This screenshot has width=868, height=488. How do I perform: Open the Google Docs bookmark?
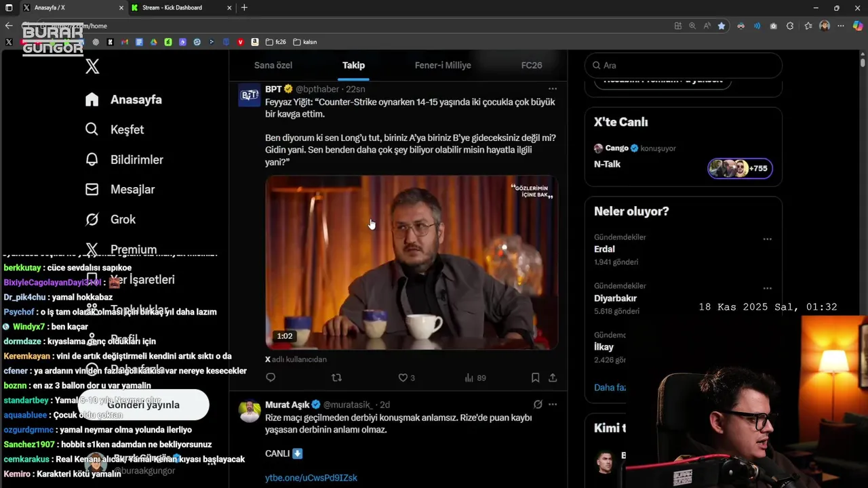[139, 42]
